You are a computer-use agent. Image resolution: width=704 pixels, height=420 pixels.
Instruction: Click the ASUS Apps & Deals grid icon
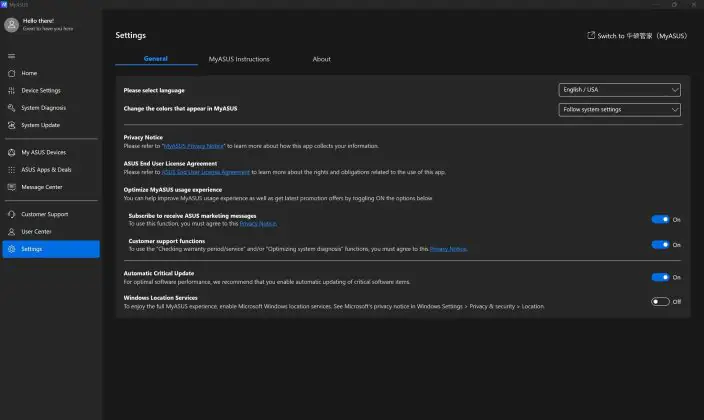pos(12,170)
